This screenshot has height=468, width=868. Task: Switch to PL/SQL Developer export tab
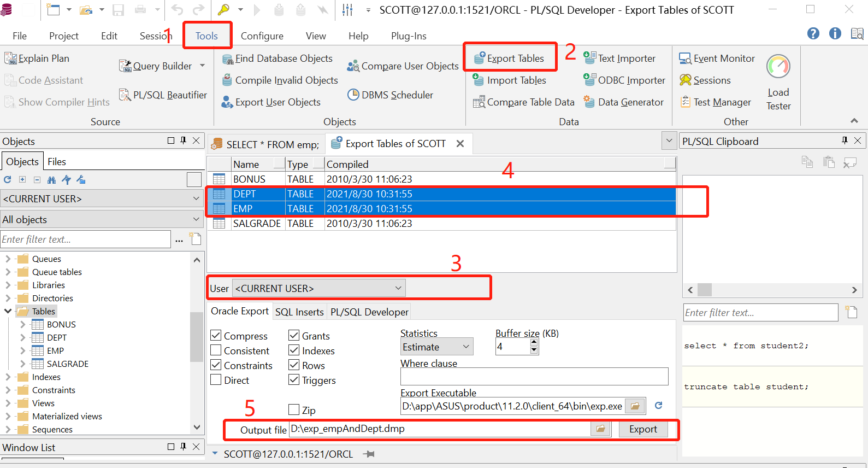tap(369, 312)
